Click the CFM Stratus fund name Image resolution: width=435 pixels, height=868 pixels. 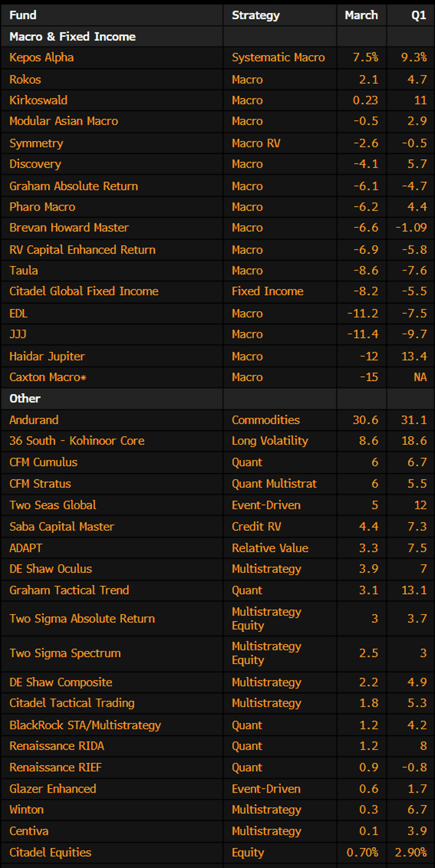pos(40,483)
